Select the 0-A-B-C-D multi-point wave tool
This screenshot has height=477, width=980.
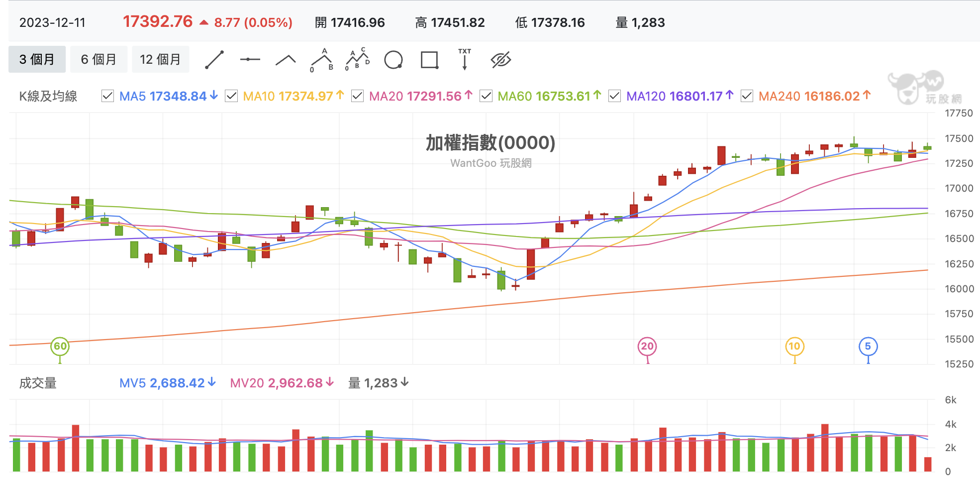pos(358,60)
